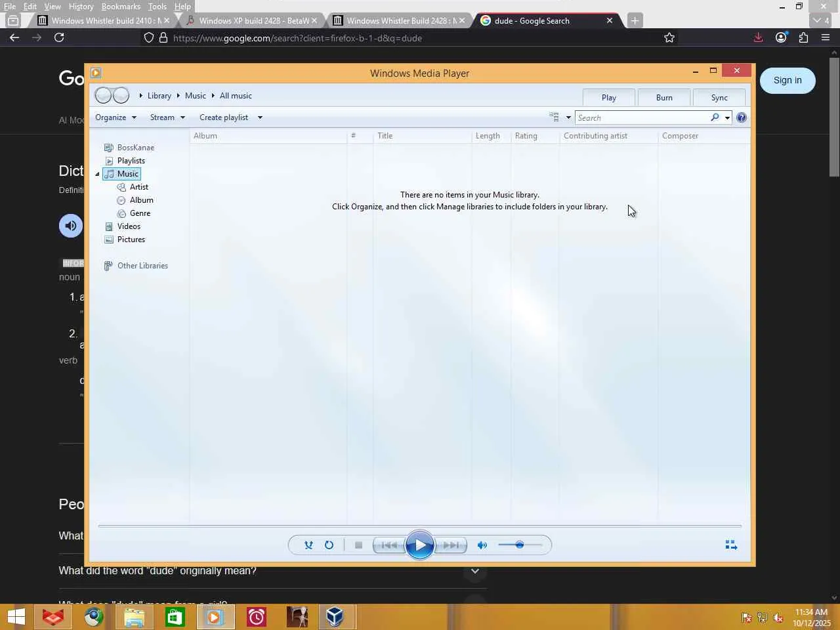Image resolution: width=840 pixels, height=630 pixels.
Task: Reload the page in Firefox
Action: [59, 38]
